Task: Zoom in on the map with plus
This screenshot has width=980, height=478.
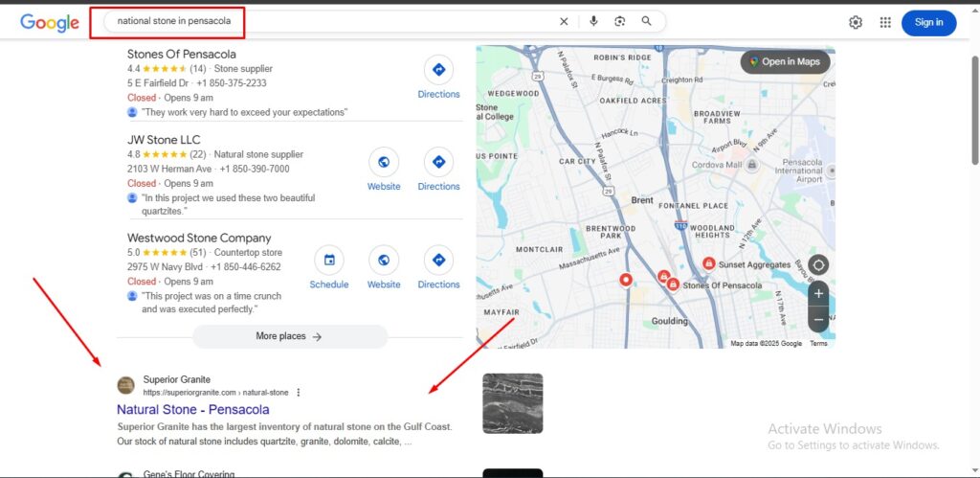Action: click(818, 293)
